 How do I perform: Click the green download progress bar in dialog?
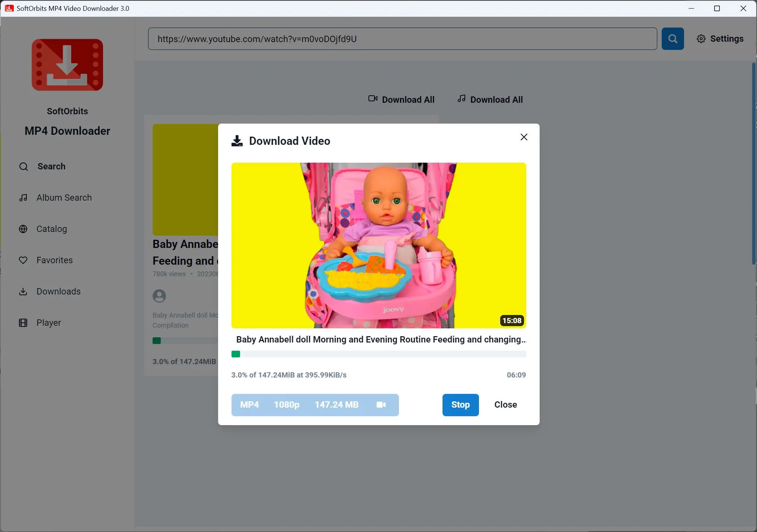tap(379, 354)
